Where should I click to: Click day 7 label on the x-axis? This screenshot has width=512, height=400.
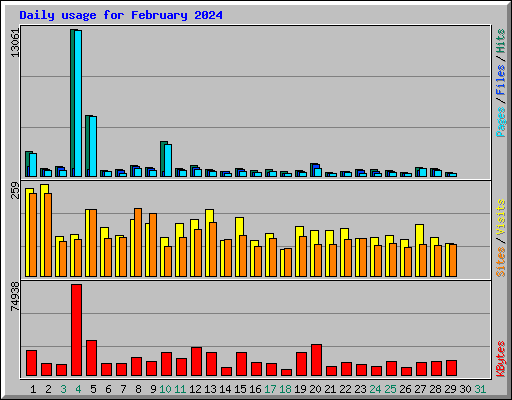coord(123,389)
